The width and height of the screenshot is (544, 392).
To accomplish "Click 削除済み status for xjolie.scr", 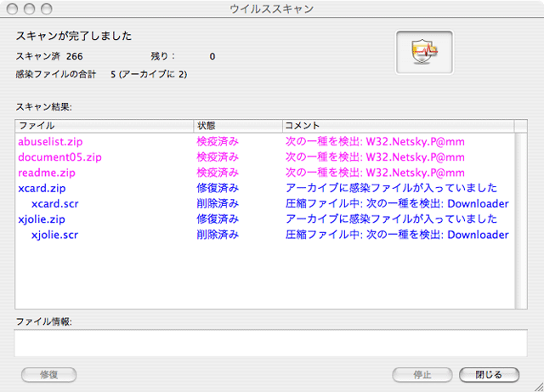I will pos(218,235).
